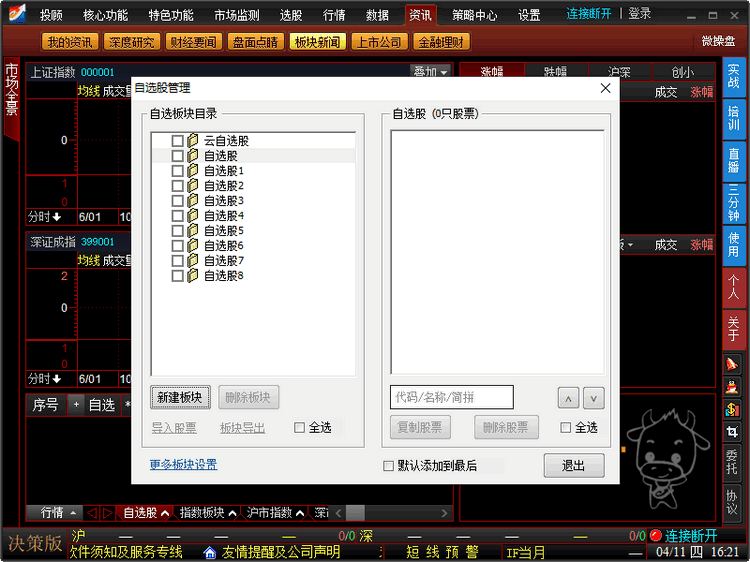This screenshot has width=750, height=562.
Task: Open 直播 blue sidebar button
Action: click(x=733, y=161)
